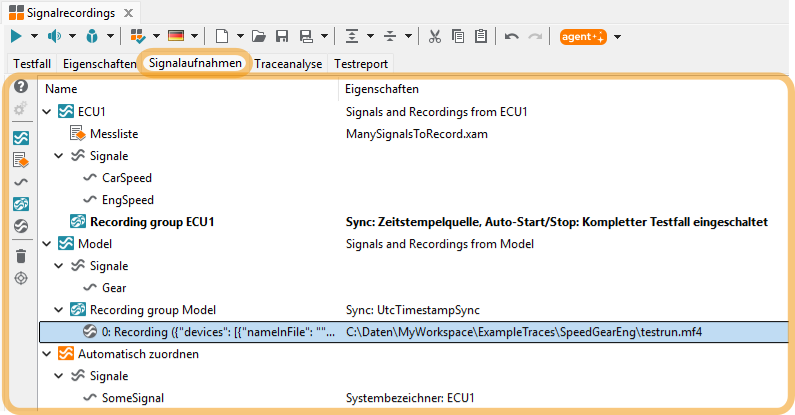Click the speaker icon in the toolbar
The image size is (795, 415).
click(54, 36)
